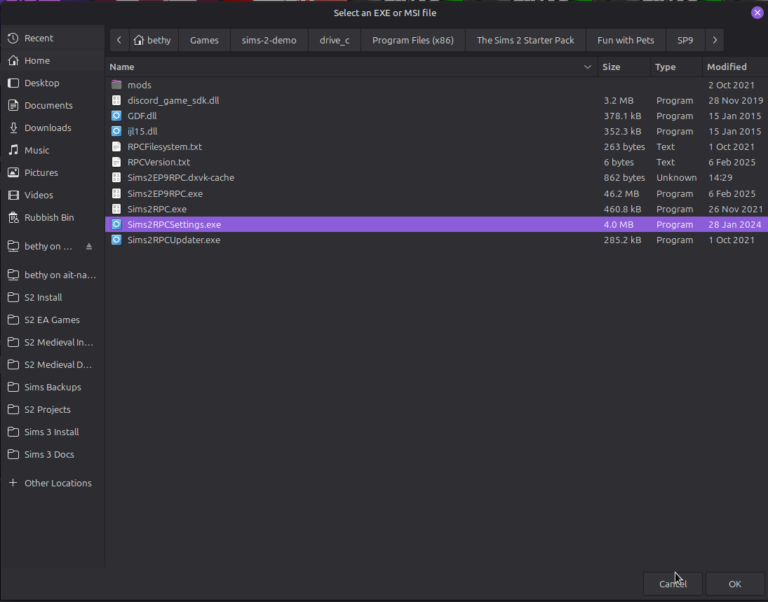Sort files by the Type column

(676, 67)
